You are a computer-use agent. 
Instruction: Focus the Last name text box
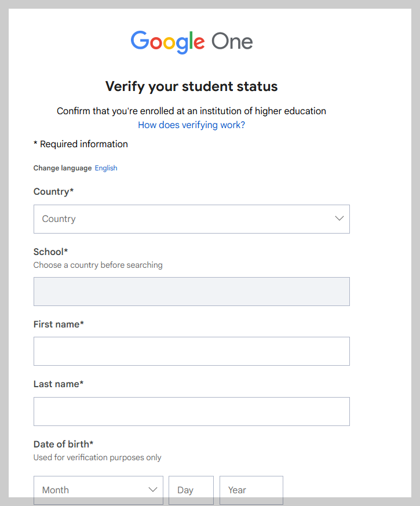[x=191, y=412]
